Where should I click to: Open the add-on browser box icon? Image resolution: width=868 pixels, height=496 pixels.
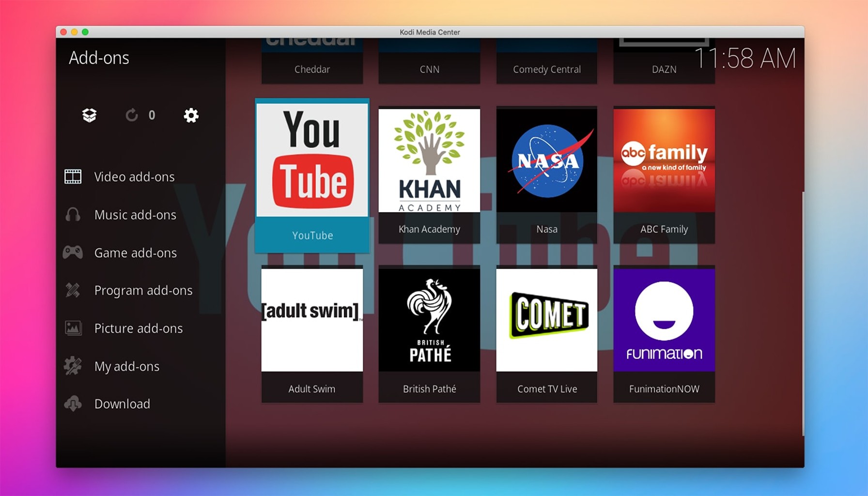coord(89,115)
